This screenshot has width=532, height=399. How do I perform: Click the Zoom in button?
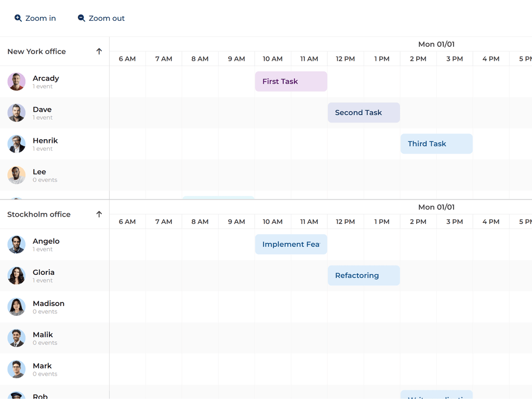click(35, 18)
